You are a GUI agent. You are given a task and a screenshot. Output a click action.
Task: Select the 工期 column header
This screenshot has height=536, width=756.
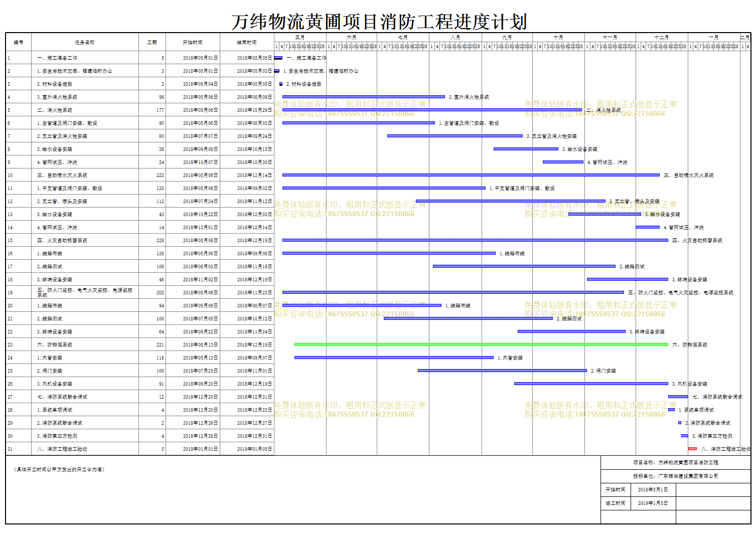point(152,43)
